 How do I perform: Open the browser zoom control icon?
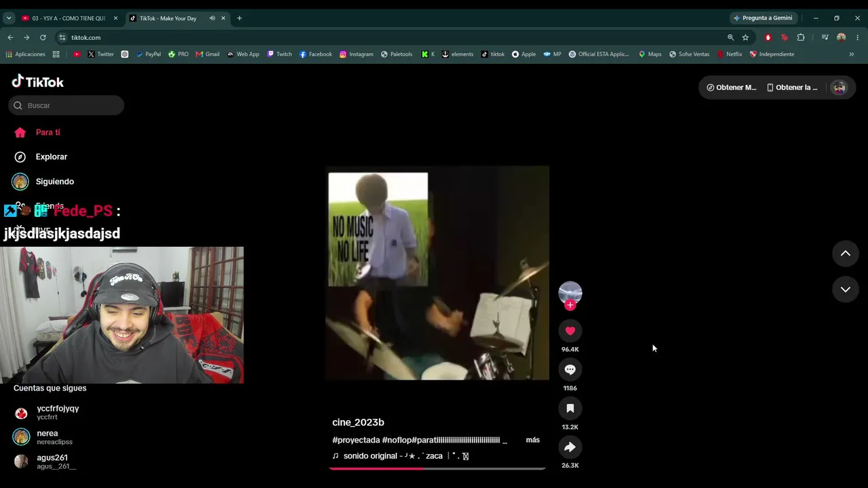[730, 37]
